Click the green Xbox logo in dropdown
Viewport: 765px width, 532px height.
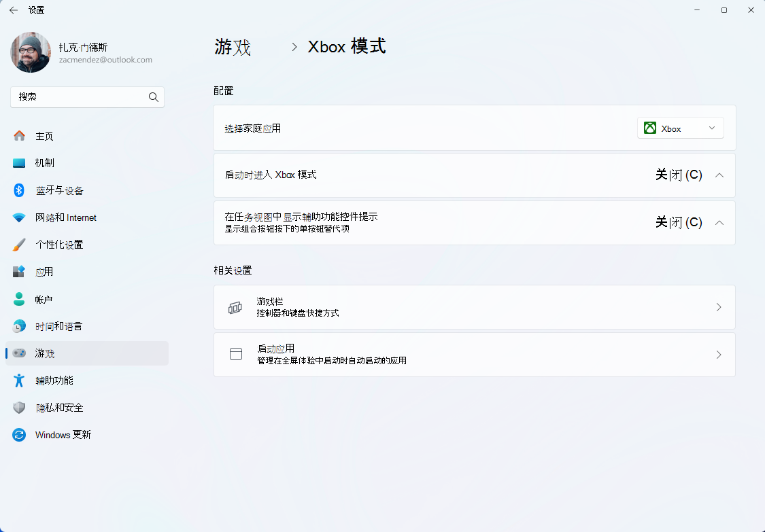[x=650, y=128]
